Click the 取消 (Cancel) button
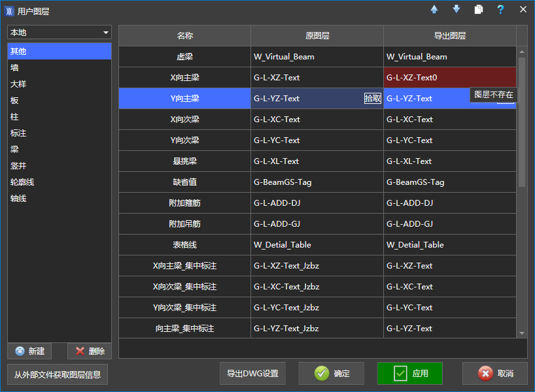This screenshot has width=535, height=392. (x=495, y=374)
